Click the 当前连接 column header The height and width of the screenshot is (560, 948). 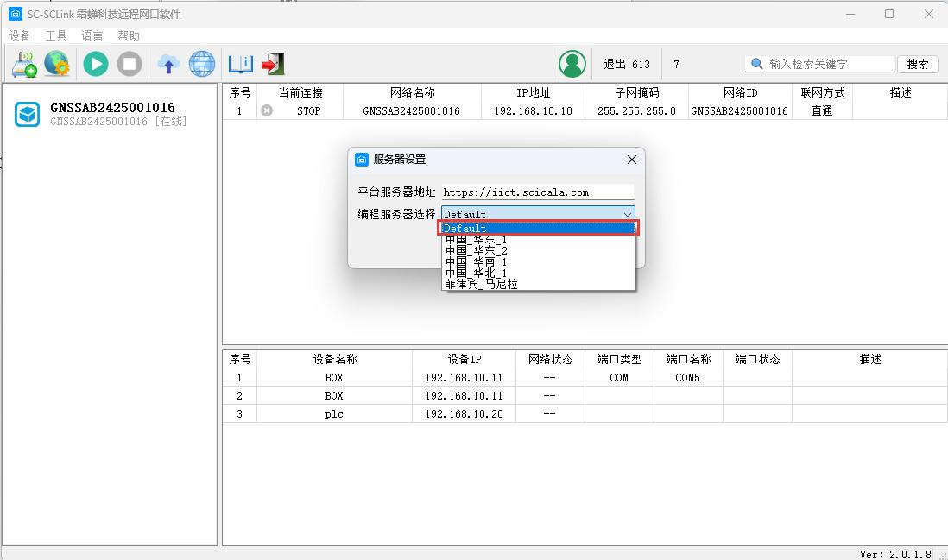pos(300,92)
